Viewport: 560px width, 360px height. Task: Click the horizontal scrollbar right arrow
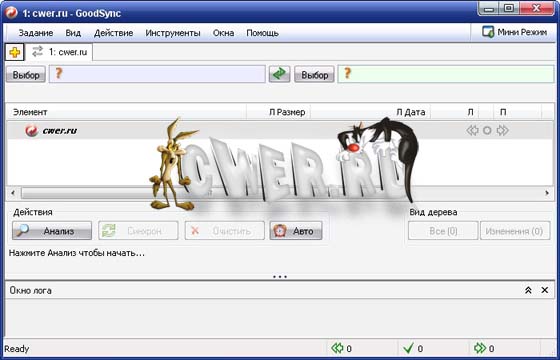pos(547,193)
